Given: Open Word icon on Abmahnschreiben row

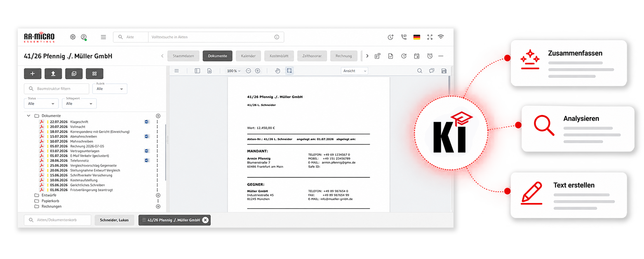Looking at the screenshot, I should click(x=147, y=136).
